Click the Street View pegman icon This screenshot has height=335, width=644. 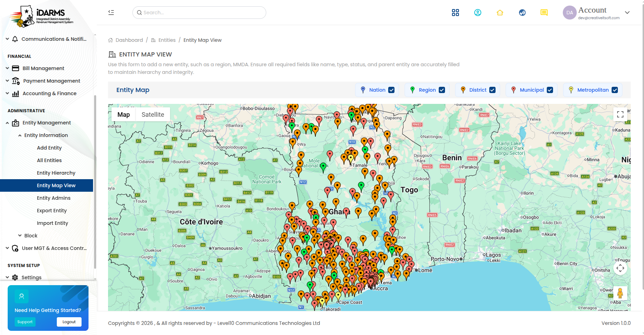620,293
